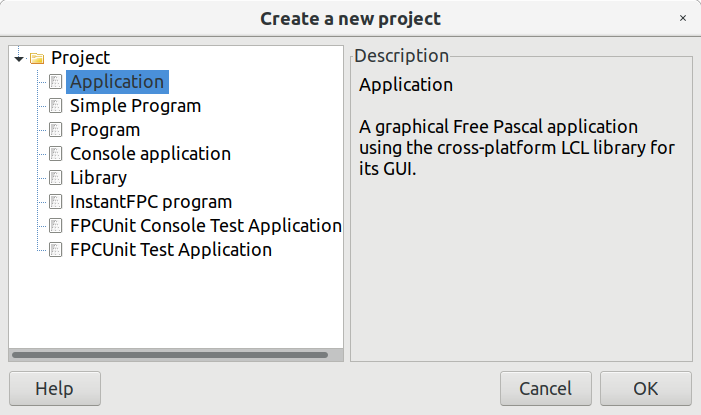The width and height of the screenshot is (701, 415).
Task: Click the Program item document icon
Action: [x=56, y=130]
